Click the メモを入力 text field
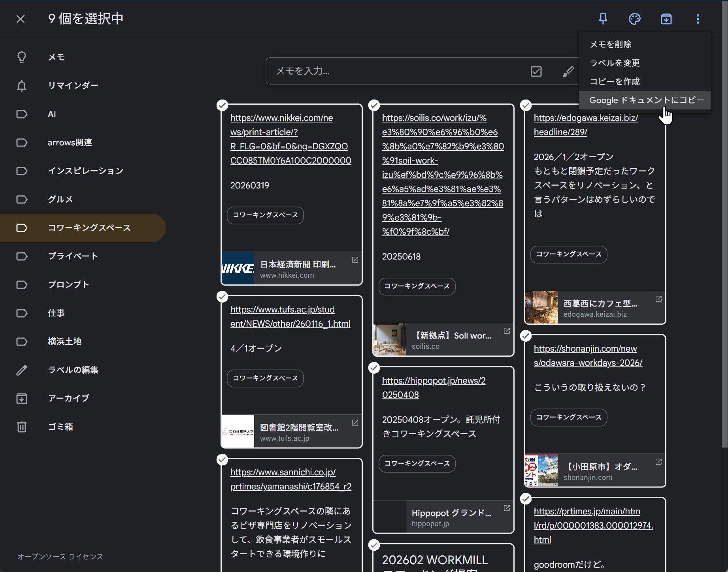The height and width of the screenshot is (572, 728). click(395, 71)
